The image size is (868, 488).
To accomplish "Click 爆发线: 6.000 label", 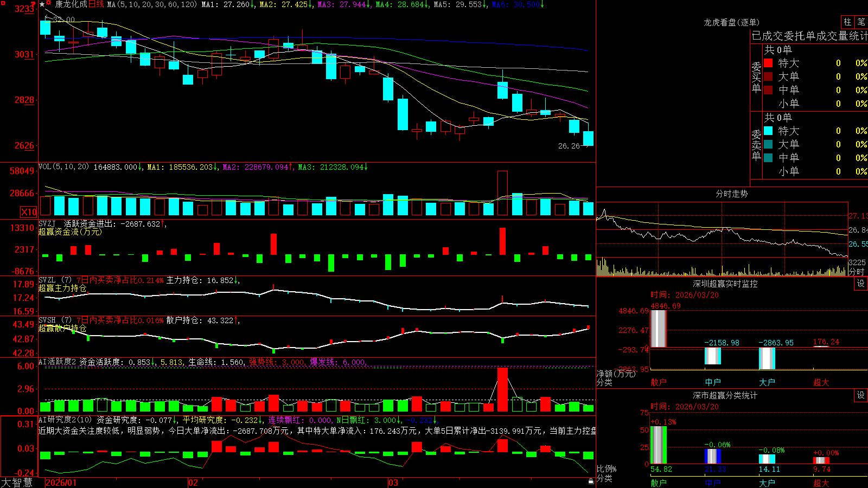I will [x=338, y=362].
